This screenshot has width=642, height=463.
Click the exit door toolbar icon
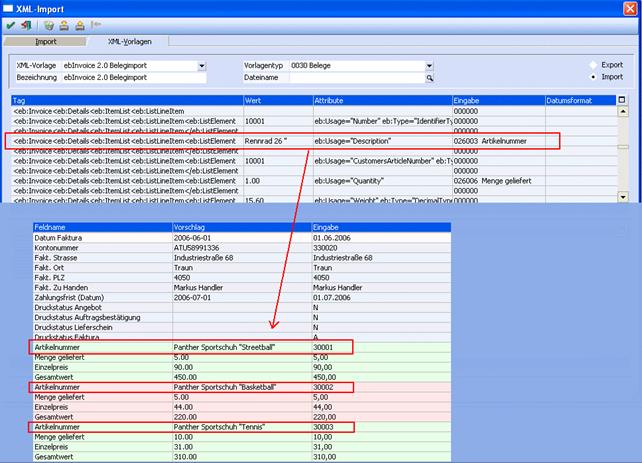click(x=24, y=26)
